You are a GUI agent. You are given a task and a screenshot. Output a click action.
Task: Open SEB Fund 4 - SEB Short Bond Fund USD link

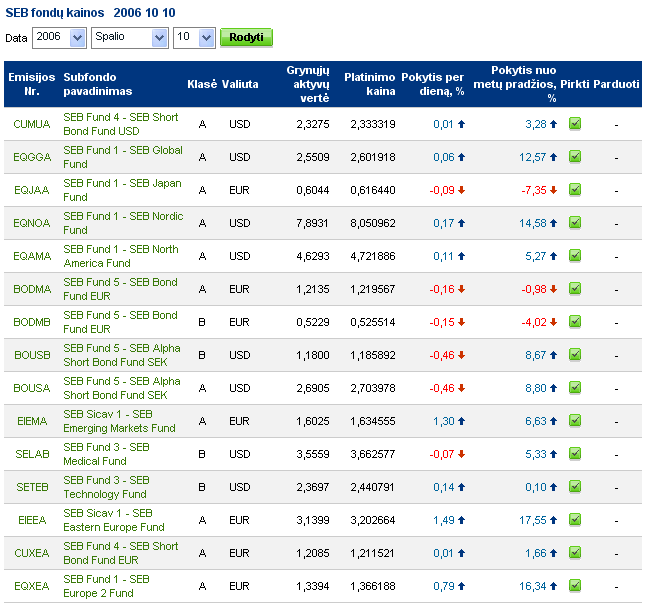pyautogui.click(x=121, y=124)
